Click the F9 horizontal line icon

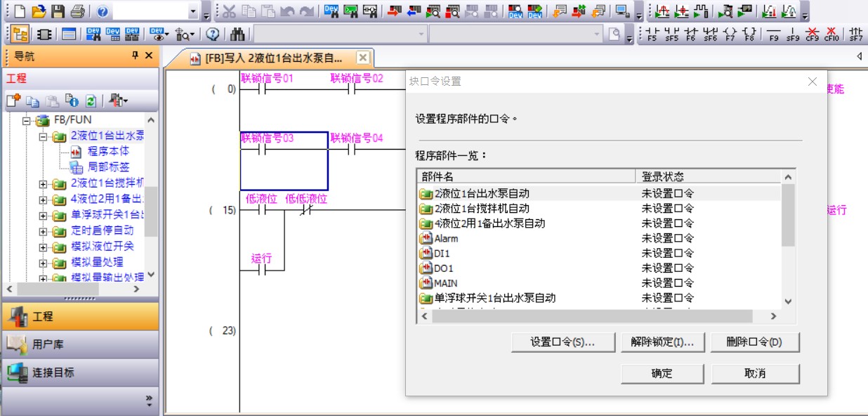coord(774,34)
